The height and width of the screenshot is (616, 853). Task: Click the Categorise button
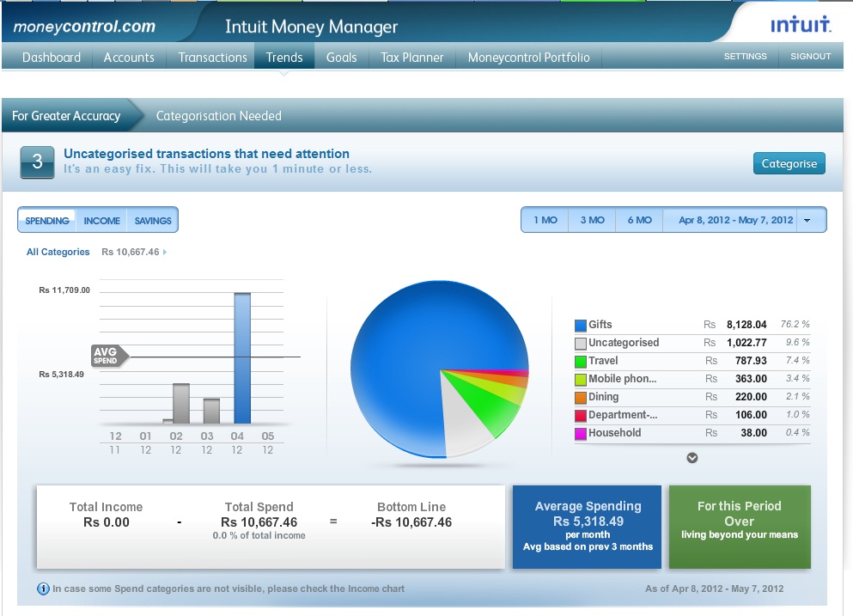(789, 163)
